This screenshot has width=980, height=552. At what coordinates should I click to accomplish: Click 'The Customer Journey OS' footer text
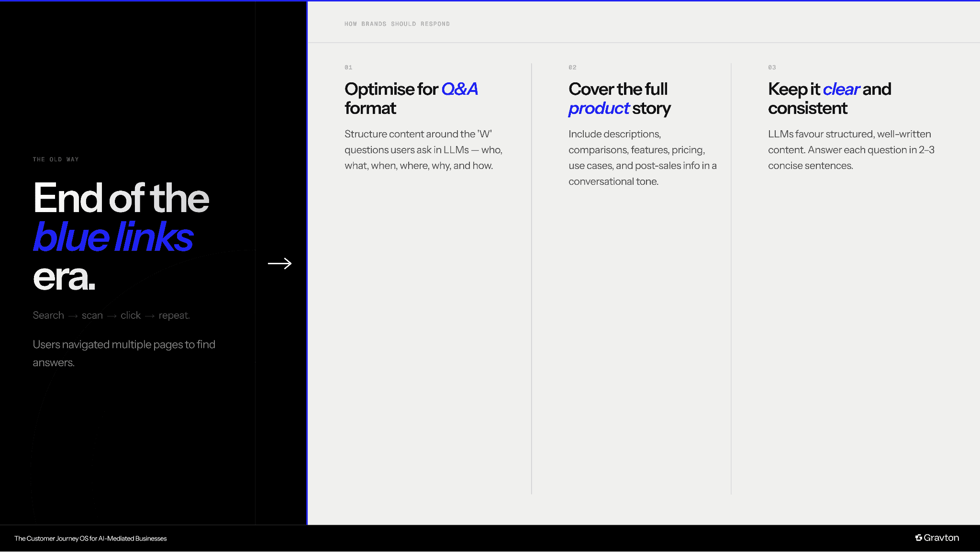tap(90, 539)
